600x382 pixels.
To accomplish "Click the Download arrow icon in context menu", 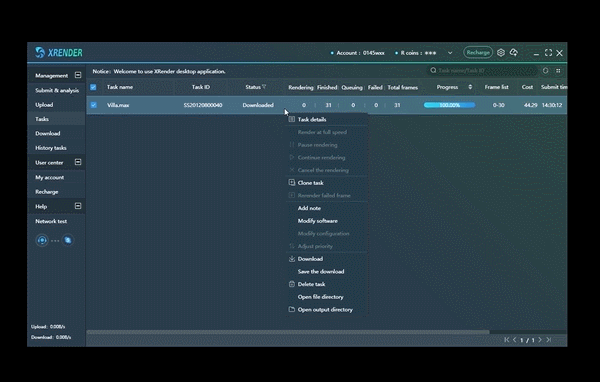I will tap(292, 259).
